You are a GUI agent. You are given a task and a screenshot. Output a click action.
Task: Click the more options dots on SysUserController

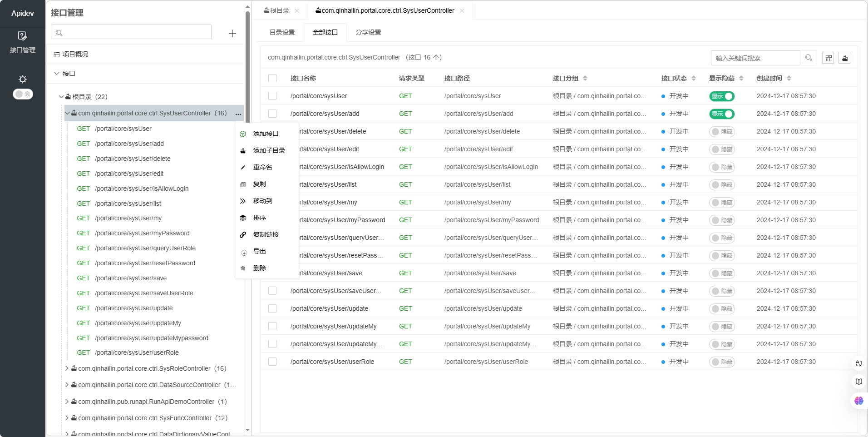(x=238, y=114)
